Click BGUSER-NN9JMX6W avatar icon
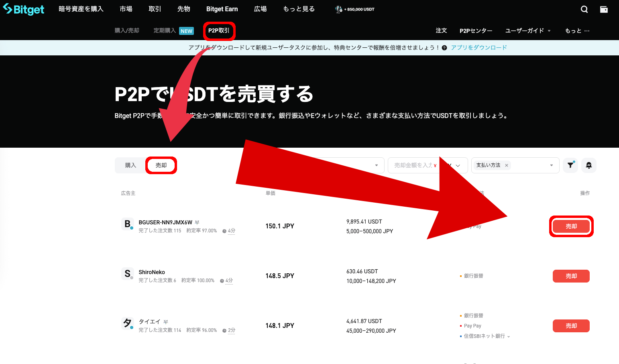Image resolution: width=619 pixels, height=364 pixels. pyautogui.click(x=127, y=224)
